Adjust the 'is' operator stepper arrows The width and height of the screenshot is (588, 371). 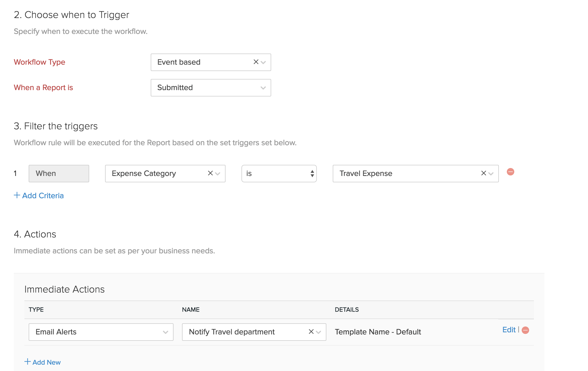pyautogui.click(x=312, y=173)
